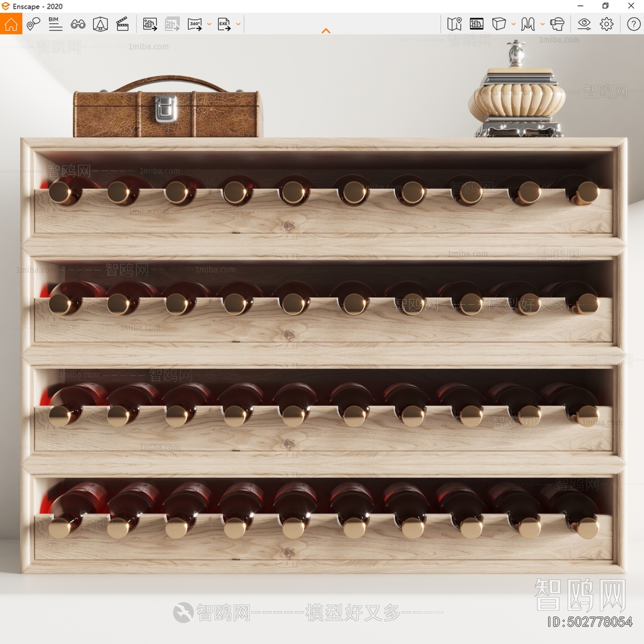Open the BIM information panel
Screen dimensions: 644x644
(x=55, y=24)
